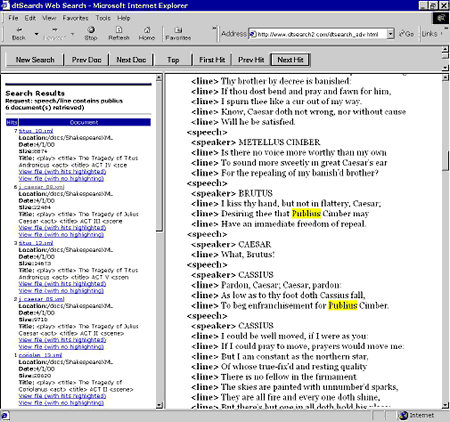Image resolution: width=450 pixels, height=422 pixels.
Task: Open the Forward history dropdown arrow
Action: pyautogui.click(x=72, y=34)
